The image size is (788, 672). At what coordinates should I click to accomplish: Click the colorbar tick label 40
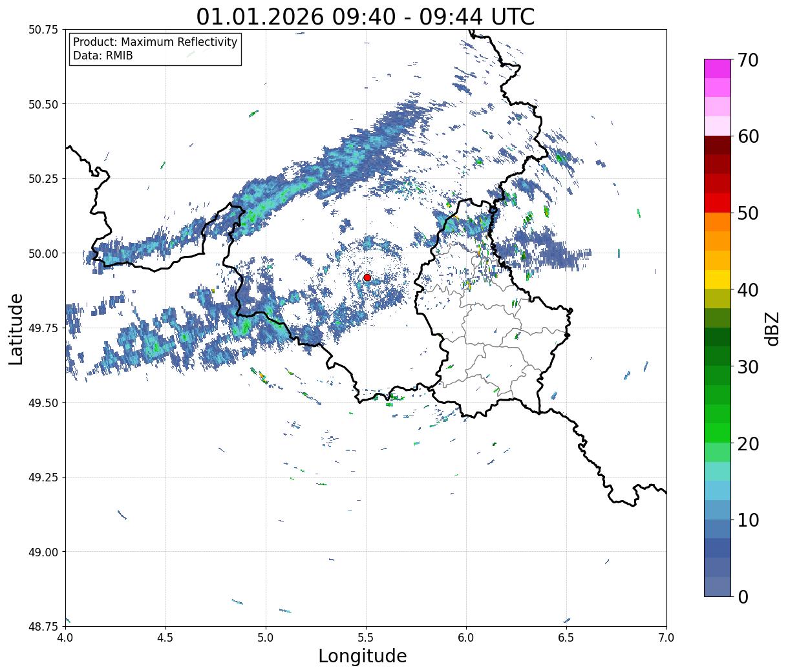[x=749, y=289]
